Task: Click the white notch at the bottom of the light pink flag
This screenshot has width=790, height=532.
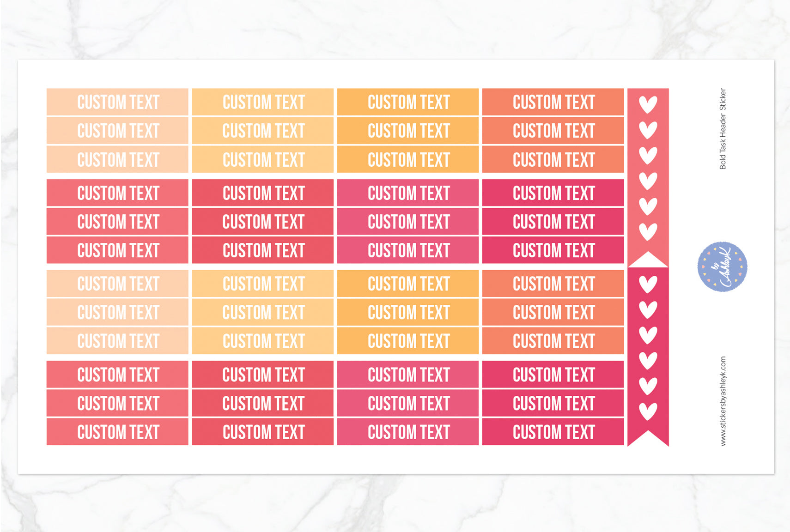Action: point(648,261)
